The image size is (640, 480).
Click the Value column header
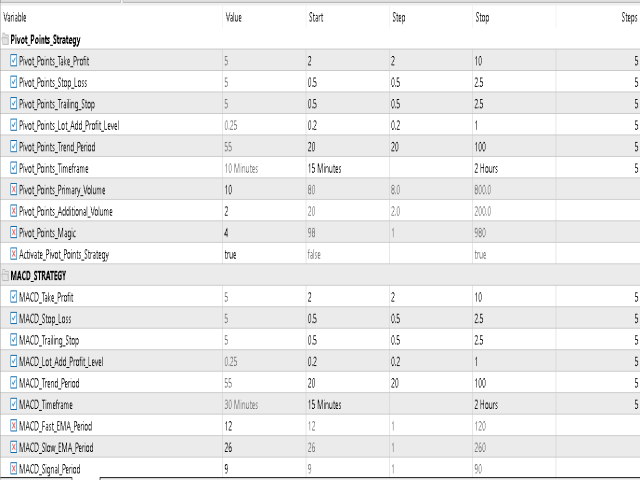click(233, 18)
